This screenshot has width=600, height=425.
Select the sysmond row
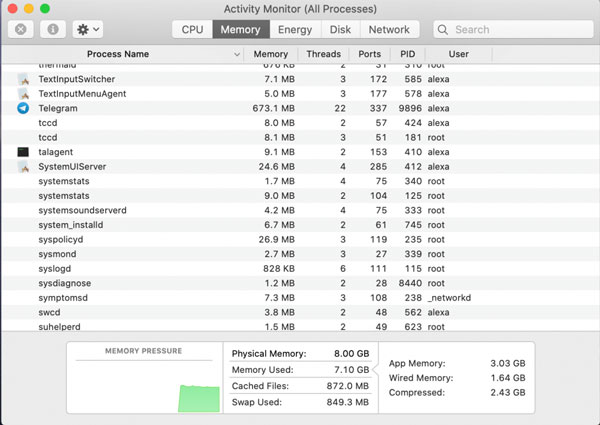tap(300, 254)
